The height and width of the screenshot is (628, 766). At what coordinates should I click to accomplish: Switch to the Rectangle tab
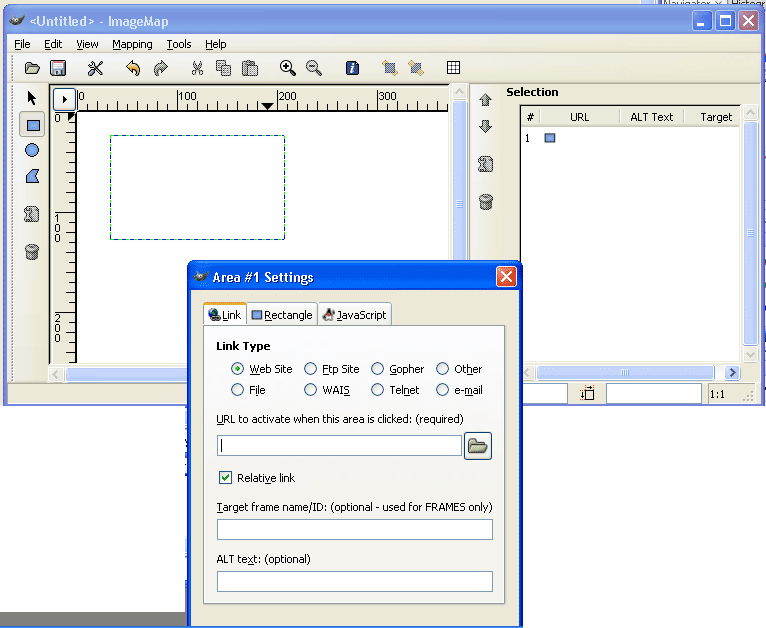[282, 315]
